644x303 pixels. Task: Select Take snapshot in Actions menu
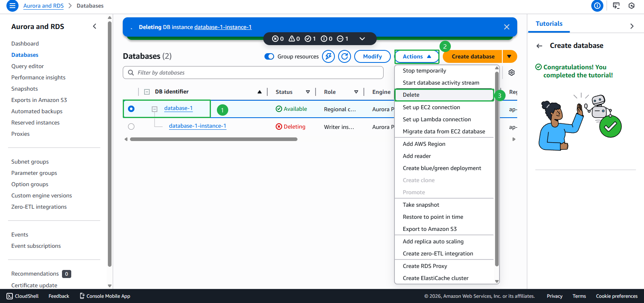tap(421, 205)
